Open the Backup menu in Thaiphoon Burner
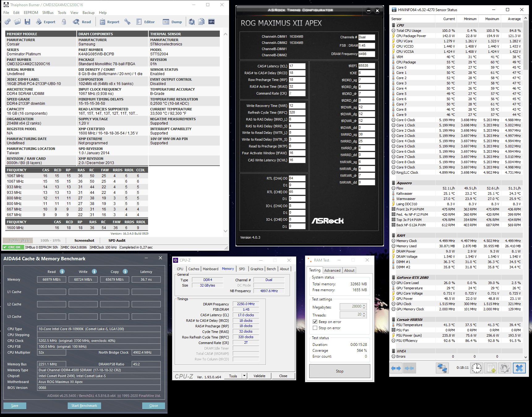The width and height of the screenshot is (532, 417). pyautogui.click(x=88, y=13)
